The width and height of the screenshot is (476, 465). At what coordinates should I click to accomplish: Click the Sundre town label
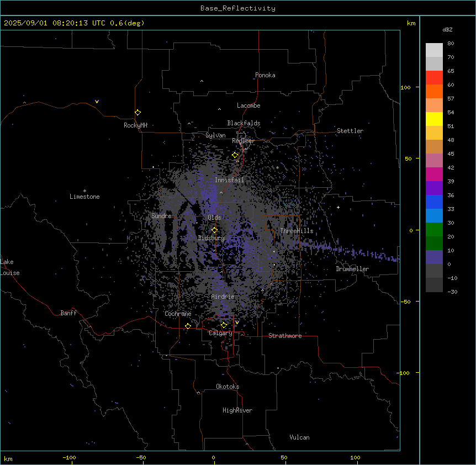coord(161,216)
